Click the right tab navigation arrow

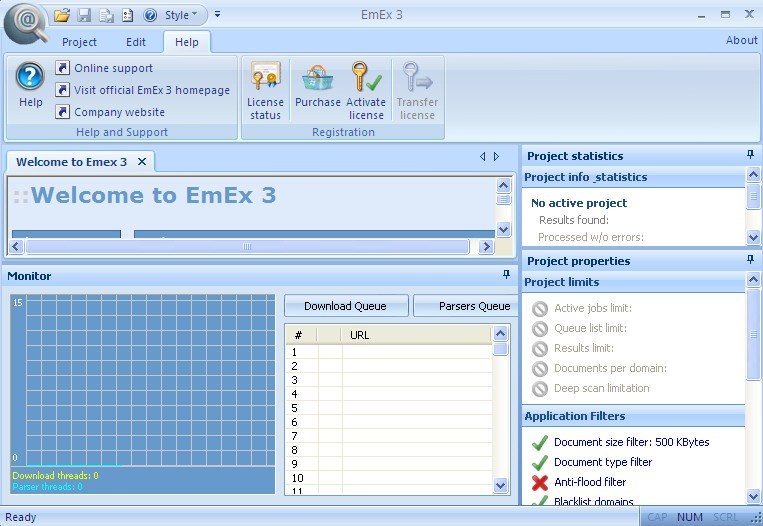496,156
